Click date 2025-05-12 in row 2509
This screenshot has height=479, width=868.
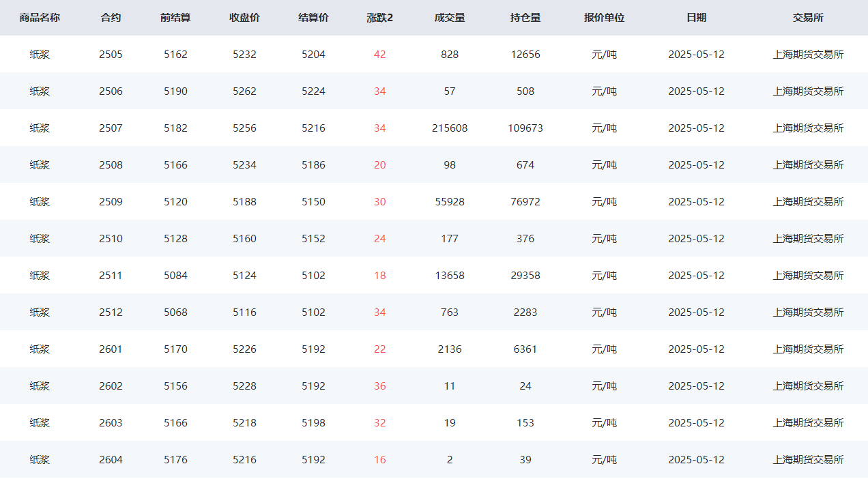coord(696,202)
